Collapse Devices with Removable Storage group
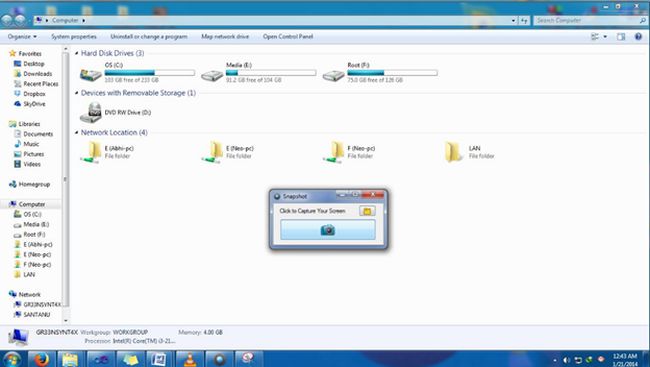Screen dimensions: 650x367 pyautogui.click(x=77, y=93)
